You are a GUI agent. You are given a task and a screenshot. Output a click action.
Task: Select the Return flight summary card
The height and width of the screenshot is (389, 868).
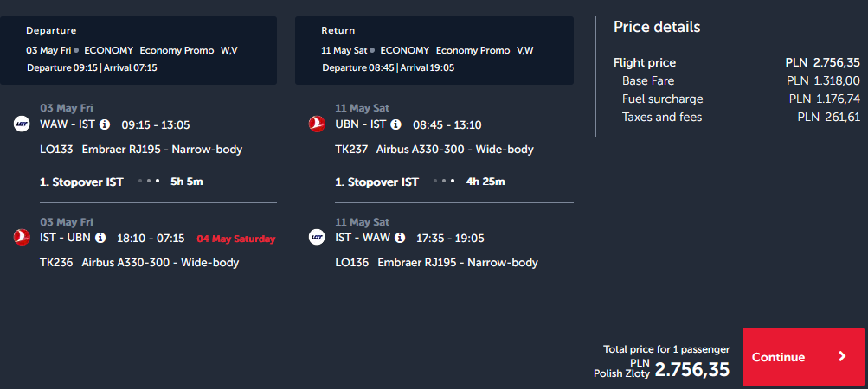434,50
